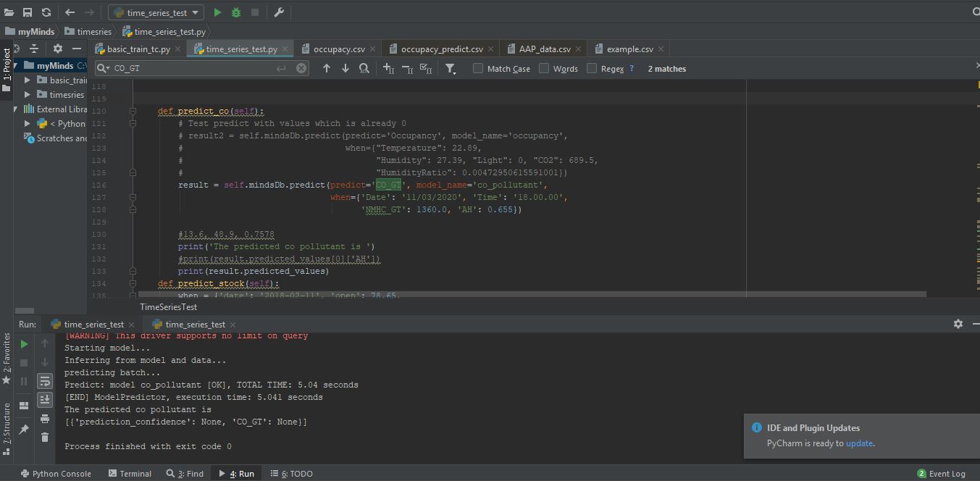Jump to next search occurrence arrow
The width and height of the screenshot is (980, 481).
click(x=345, y=68)
